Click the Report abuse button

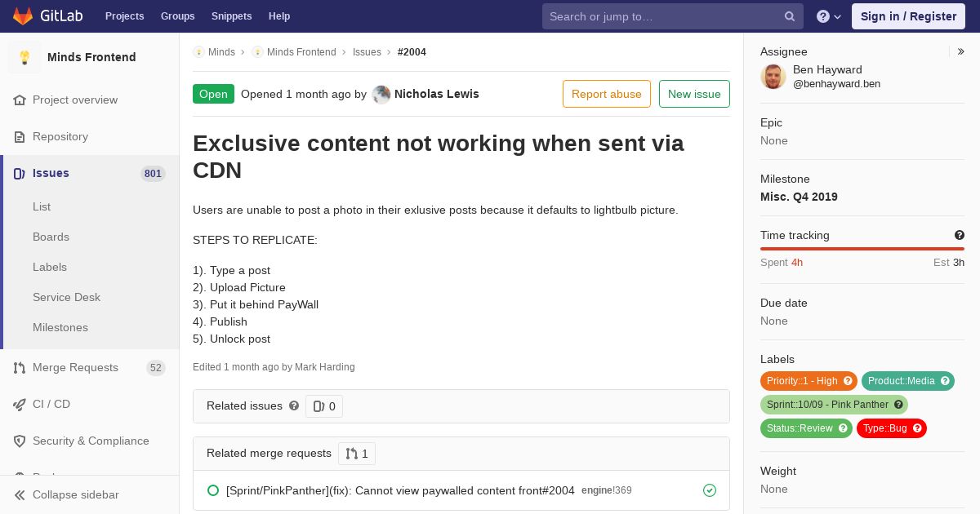tap(607, 94)
